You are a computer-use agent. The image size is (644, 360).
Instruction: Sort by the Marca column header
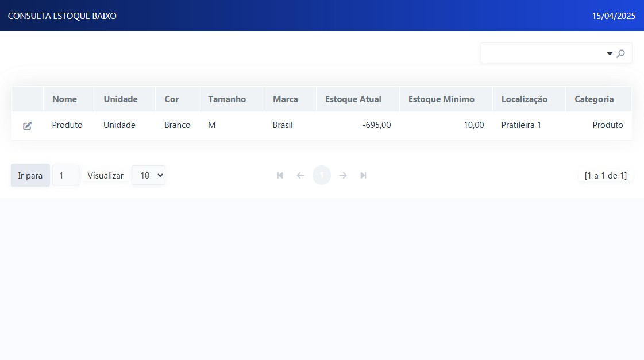[x=286, y=99]
